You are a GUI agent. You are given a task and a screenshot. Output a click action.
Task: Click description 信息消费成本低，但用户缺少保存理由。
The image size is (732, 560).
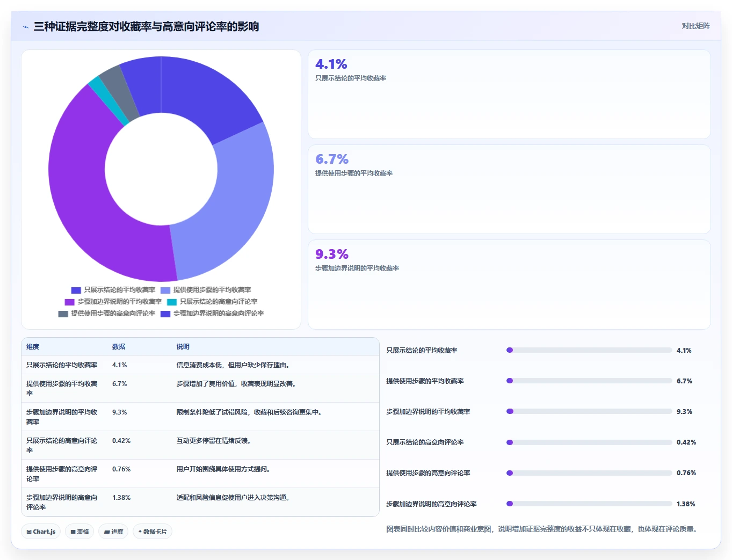pos(235,365)
